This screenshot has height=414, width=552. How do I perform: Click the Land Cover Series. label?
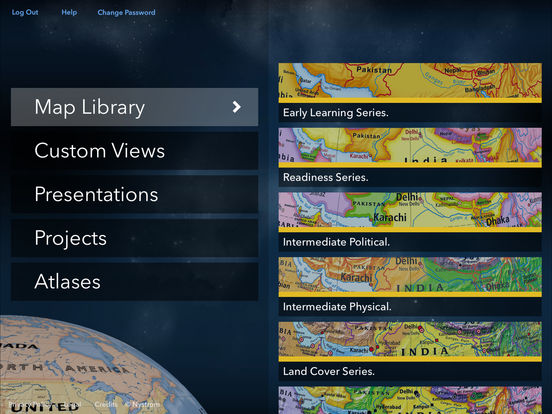[x=328, y=371]
